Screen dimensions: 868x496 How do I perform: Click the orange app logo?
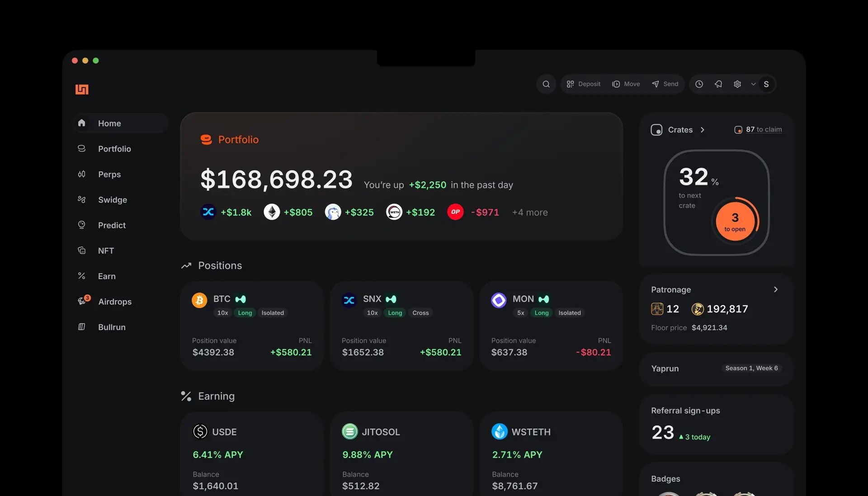(82, 90)
